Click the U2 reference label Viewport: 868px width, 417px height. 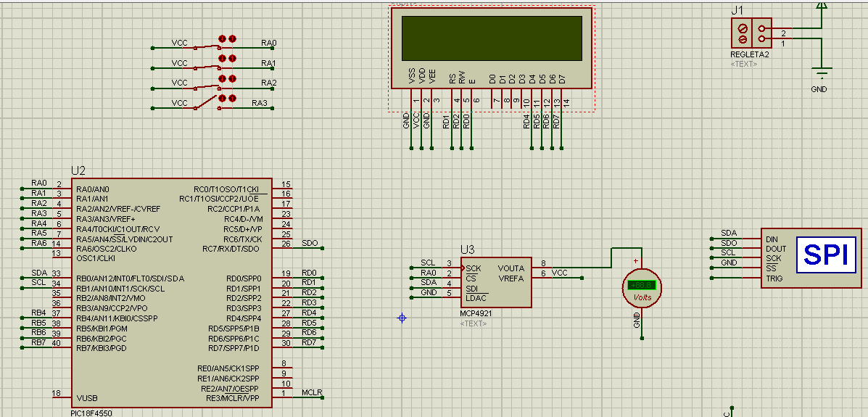tap(78, 171)
